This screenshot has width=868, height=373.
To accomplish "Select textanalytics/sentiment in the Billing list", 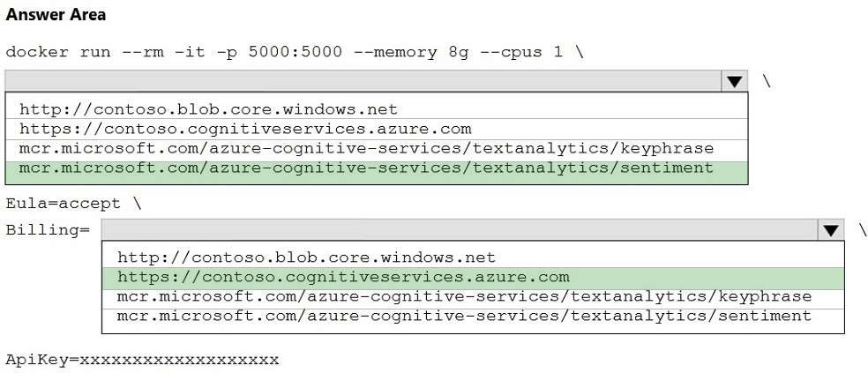I will coord(464,316).
